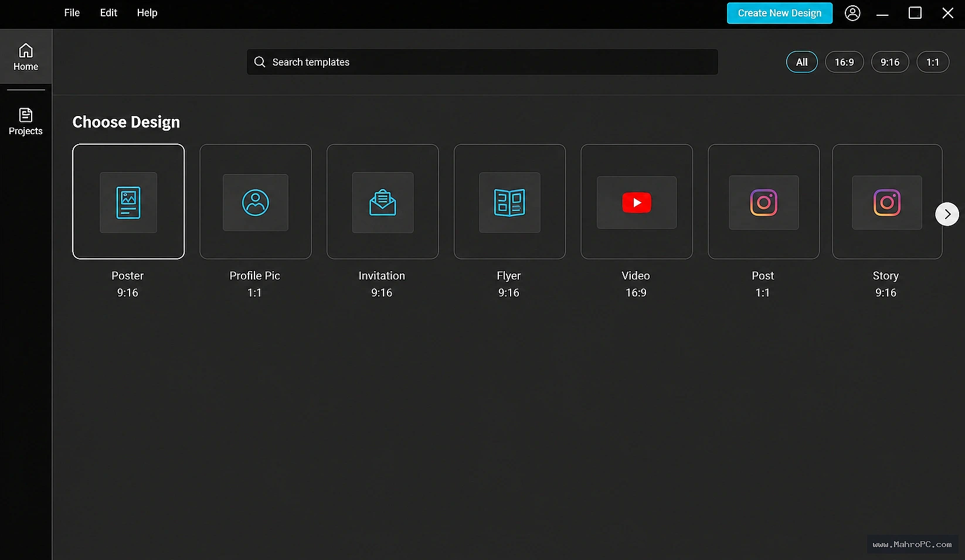Image resolution: width=965 pixels, height=560 pixels.
Task: Click the 1:1 text under Profile Pic
Action: click(254, 293)
